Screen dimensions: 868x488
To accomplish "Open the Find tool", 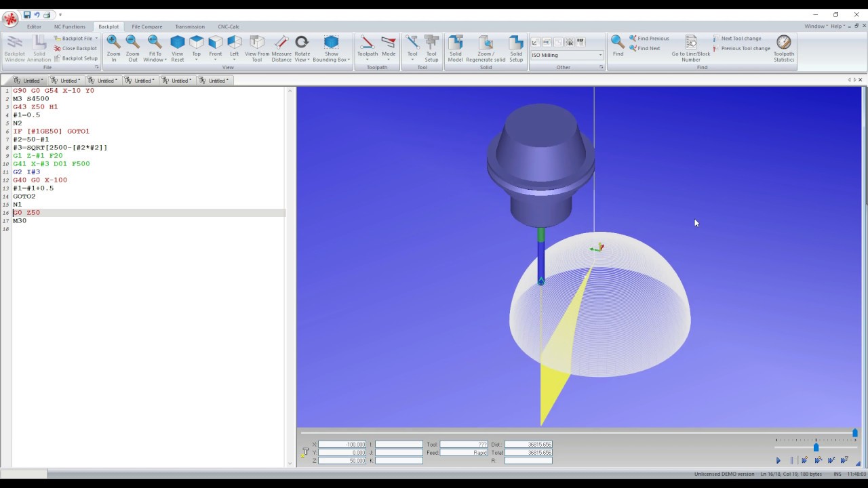I will point(618,45).
